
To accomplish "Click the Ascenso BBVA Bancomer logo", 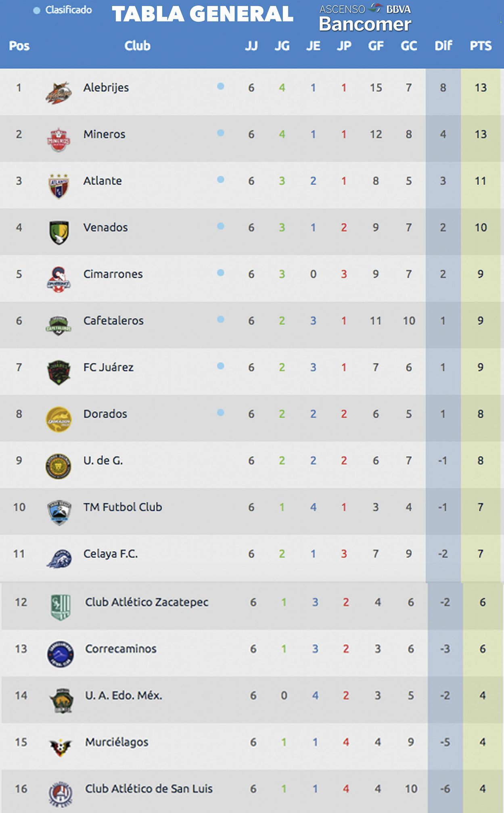I will coord(365,19).
